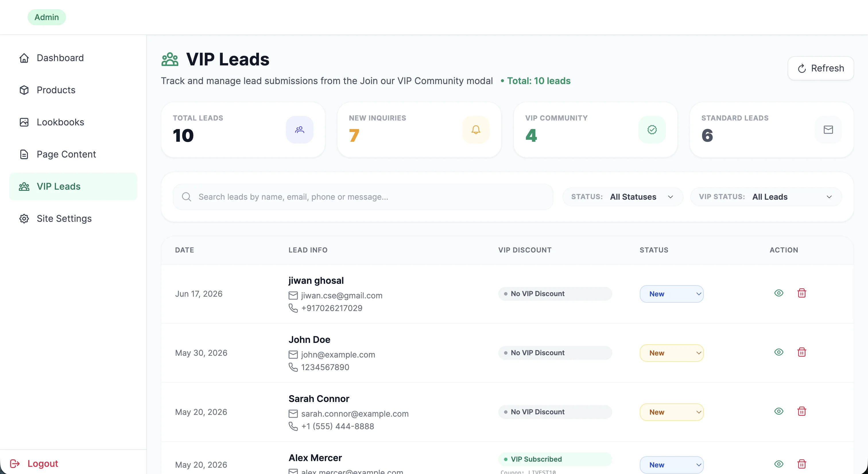The height and width of the screenshot is (474, 868).
Task: Delete Sarah Connor lead trash icon
Action: (x=802, y=411)
